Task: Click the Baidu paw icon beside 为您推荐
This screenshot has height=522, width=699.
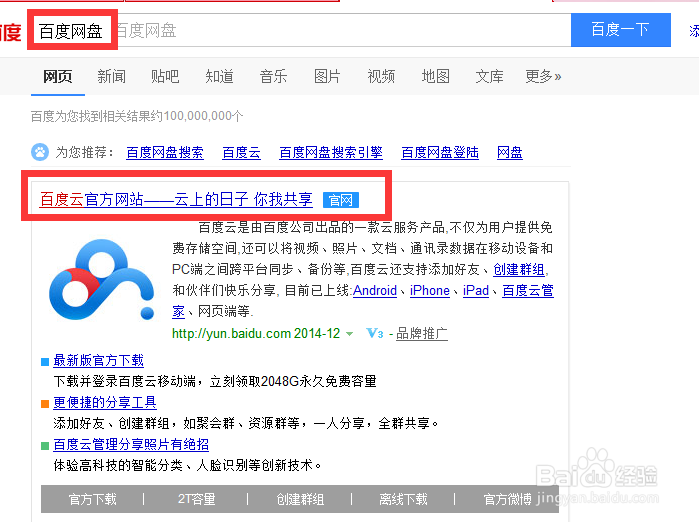Action: pos(40,152)
